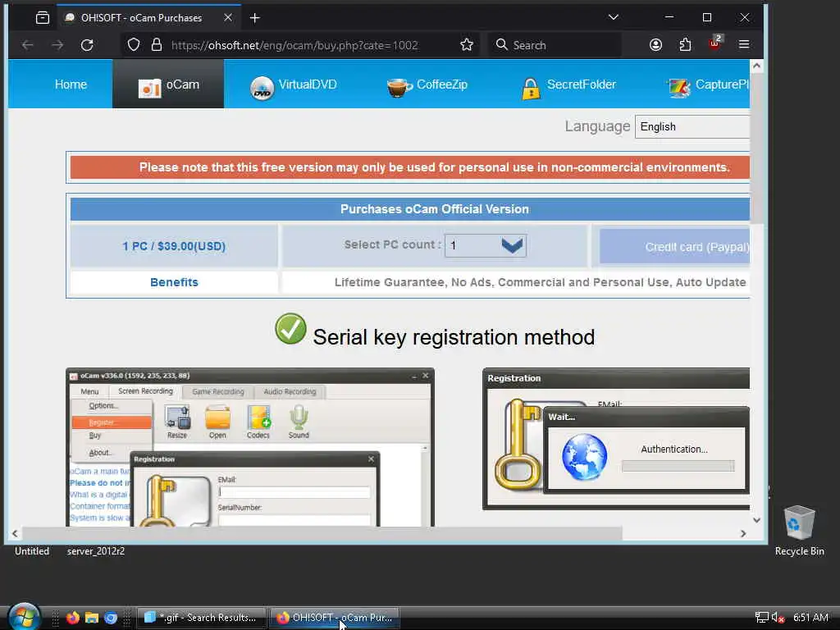This screenshot has height=630, width=840.
Task: Select the oCam nav tab
Action: point(168,84)
